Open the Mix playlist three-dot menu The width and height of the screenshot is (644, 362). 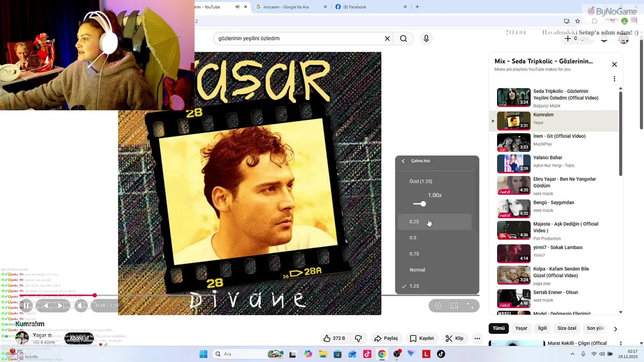[x=614, y=79]
